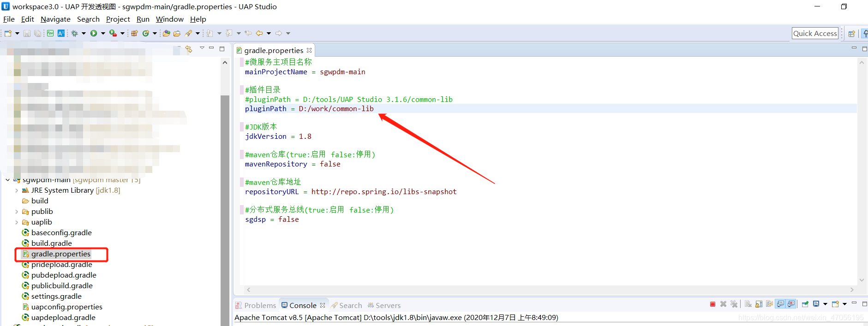Open the New Java Class dropdown arrow
868x326 pixels.
click(155, 33)
